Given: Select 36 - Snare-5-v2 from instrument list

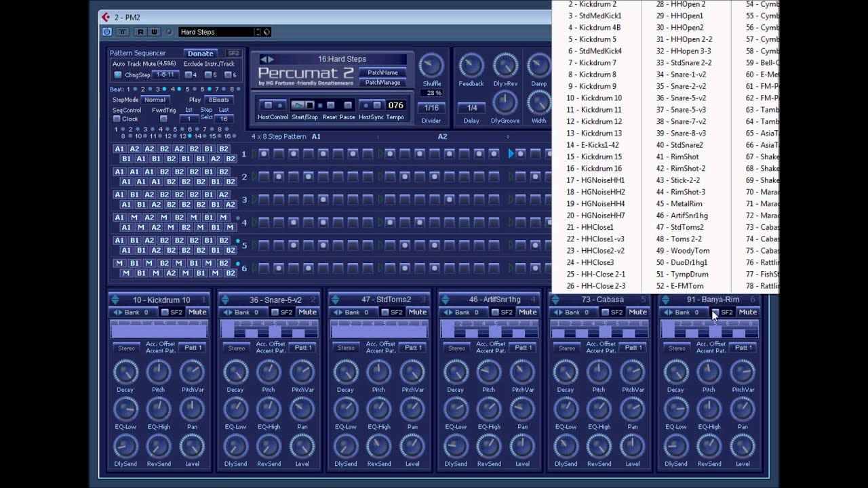Looking at the screenshot, I should point(681,98).
